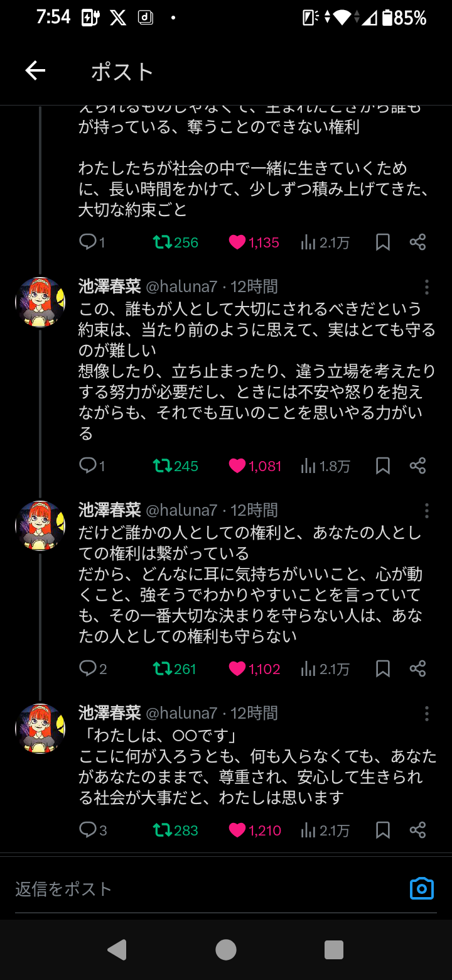This screenshot has height=980, width=452.
Task: Like the post with 1,210 likes
Action: [x=237, y=830]
